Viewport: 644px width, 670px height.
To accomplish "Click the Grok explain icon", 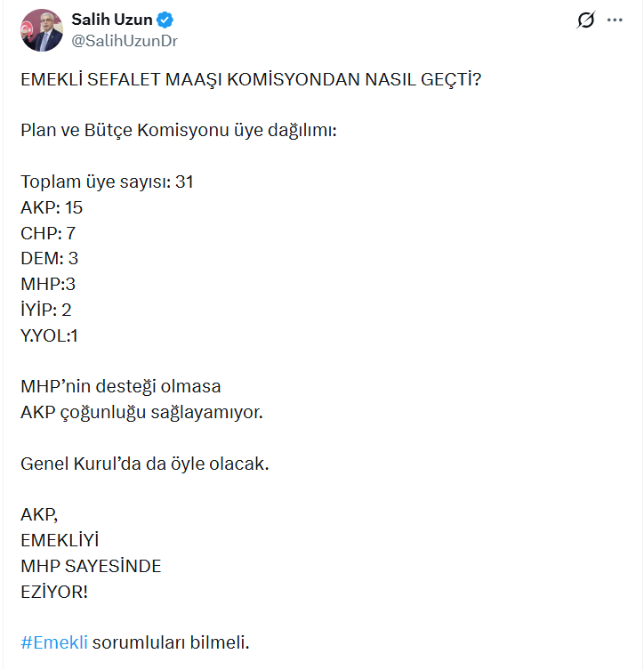I will click(585, 20).
